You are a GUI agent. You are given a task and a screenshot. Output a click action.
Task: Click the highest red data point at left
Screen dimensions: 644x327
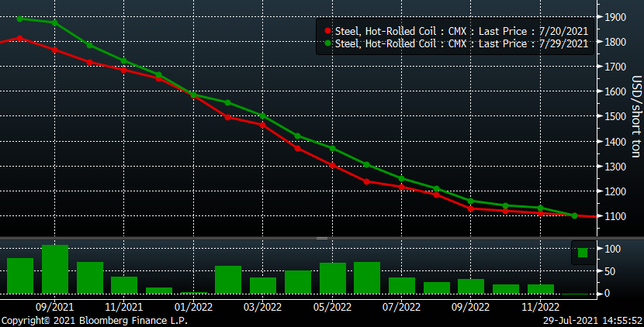[21, 38]
